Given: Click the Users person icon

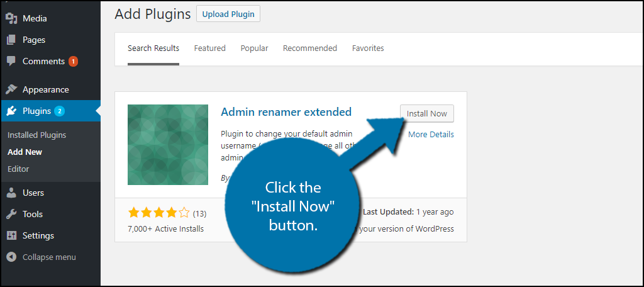Looking at the screenshot, I should 11,193.
